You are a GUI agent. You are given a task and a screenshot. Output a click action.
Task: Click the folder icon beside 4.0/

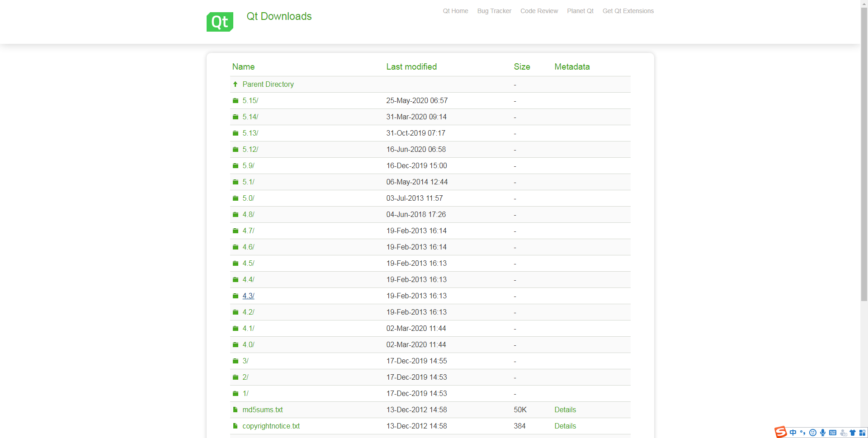(x=235, y=344)
